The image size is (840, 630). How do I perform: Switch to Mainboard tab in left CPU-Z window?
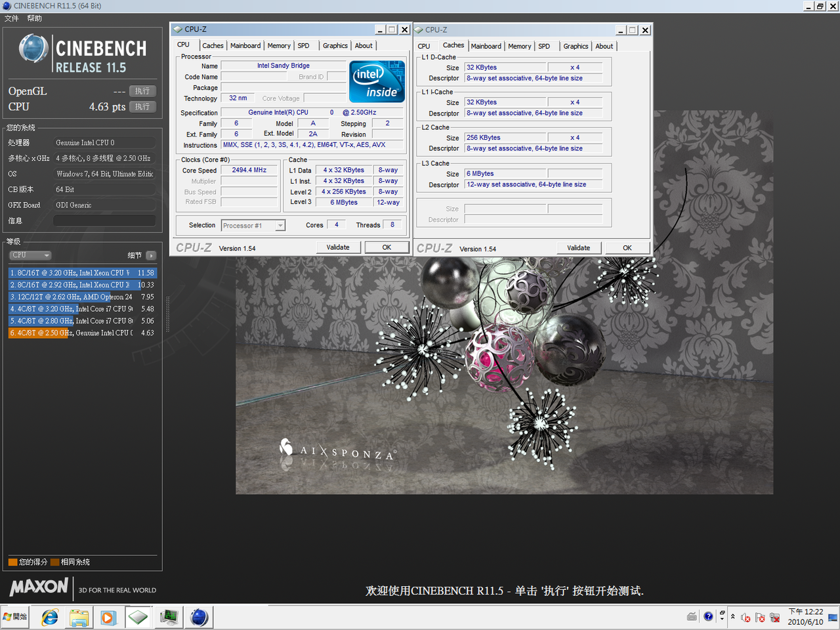pos(245,46)
